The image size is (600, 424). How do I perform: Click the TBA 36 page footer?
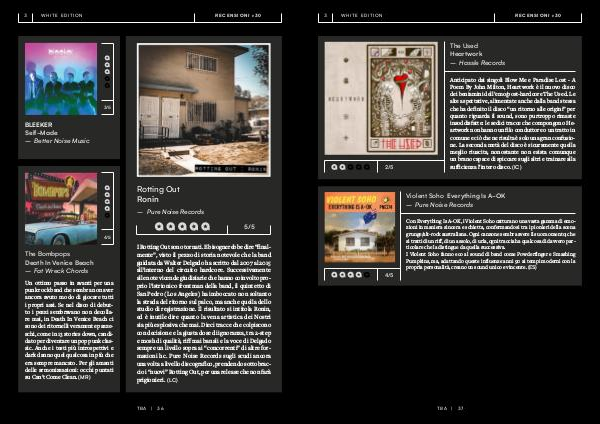coord(151,408)
